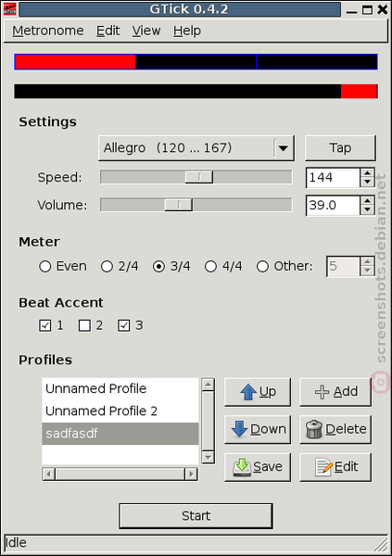Edit profile with pencil Edit button
The height and width of the screenshot is (556, 392).
coord(335,467)
